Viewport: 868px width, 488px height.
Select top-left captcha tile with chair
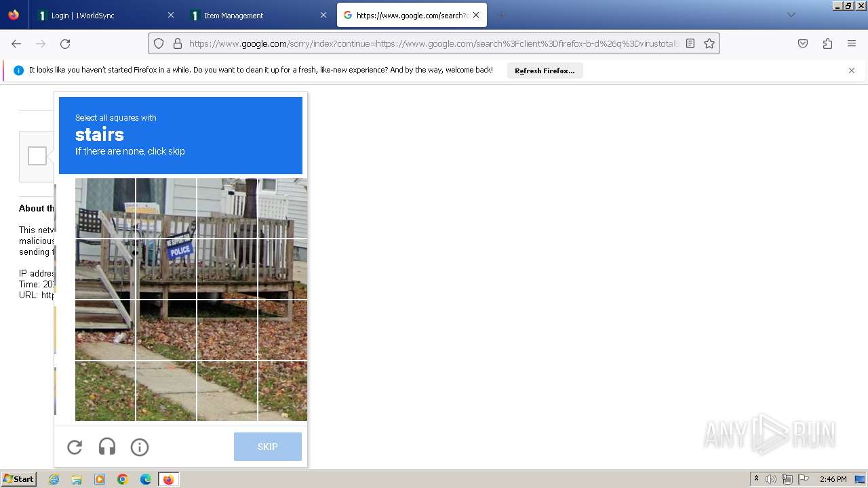tap(105, 208)
